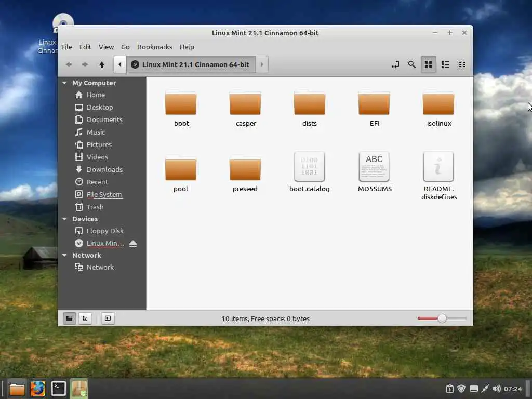Launch Terminal from the panel
Screen dimensions: 532x399
[x=58, y=389]
